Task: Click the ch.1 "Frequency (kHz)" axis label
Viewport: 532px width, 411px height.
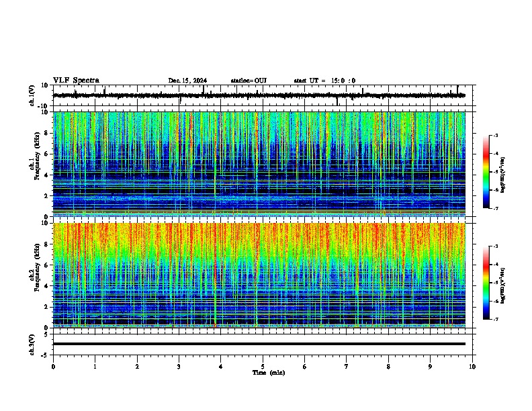Action: pos(37,156)
